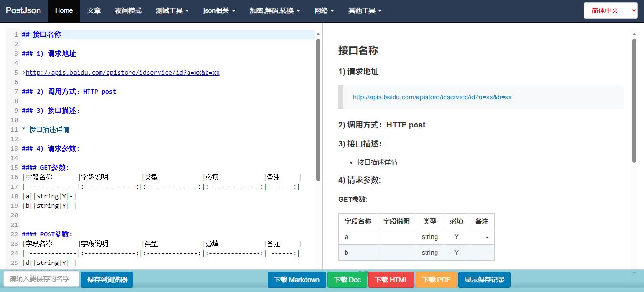Toggle 夜间模式 (night mode)

pyautogui.click(x=128, y=10)
